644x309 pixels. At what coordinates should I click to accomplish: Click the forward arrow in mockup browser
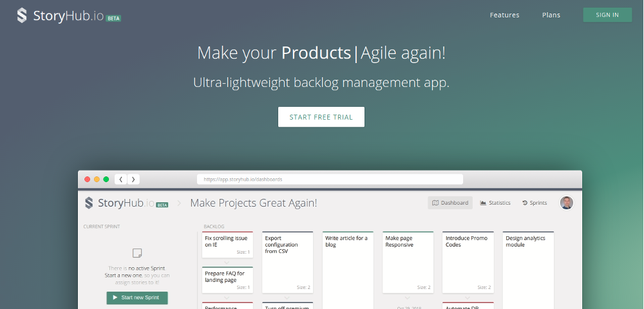(133, 180)
